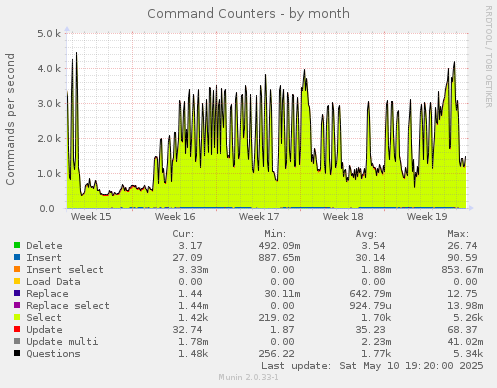The image size is (497, 388).
Task: Click Insert minimum value 887.65m
Action: pyautogui.click(x=279, y=258)
